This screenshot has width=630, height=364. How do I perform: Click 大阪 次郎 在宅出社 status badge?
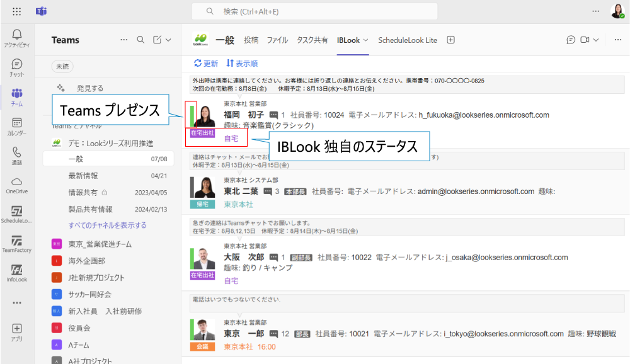pos(202,275)
